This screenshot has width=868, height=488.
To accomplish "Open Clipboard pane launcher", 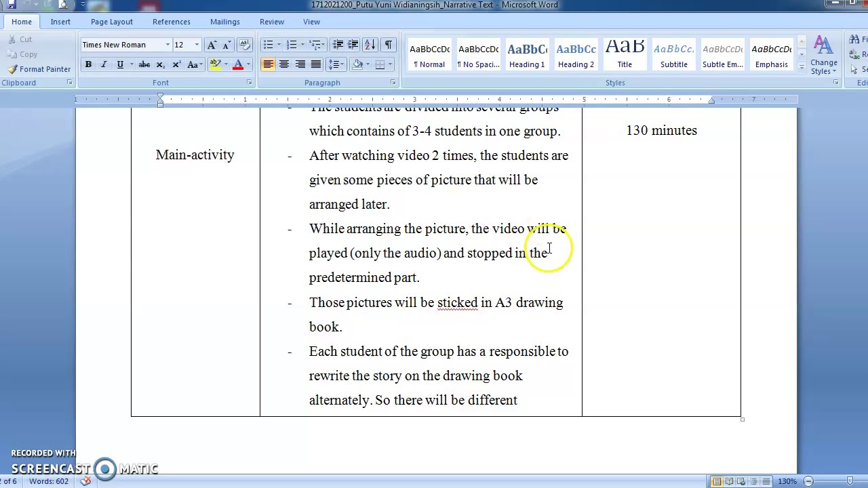I will (69, 83).
